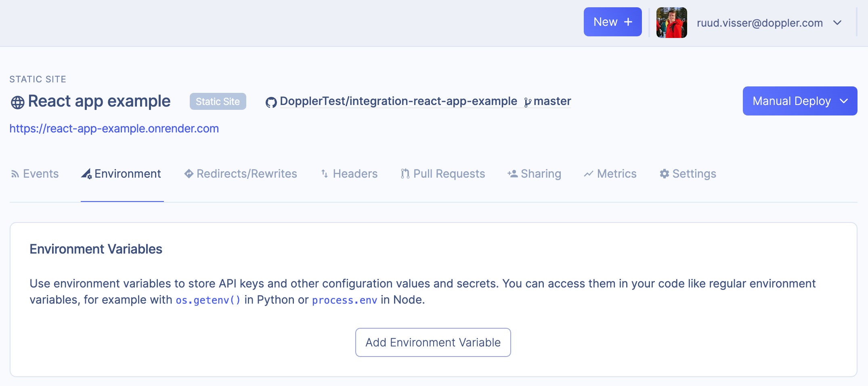Click the New plus button
This screenshot has height=386, width=868.
click(x=612, y=22)
